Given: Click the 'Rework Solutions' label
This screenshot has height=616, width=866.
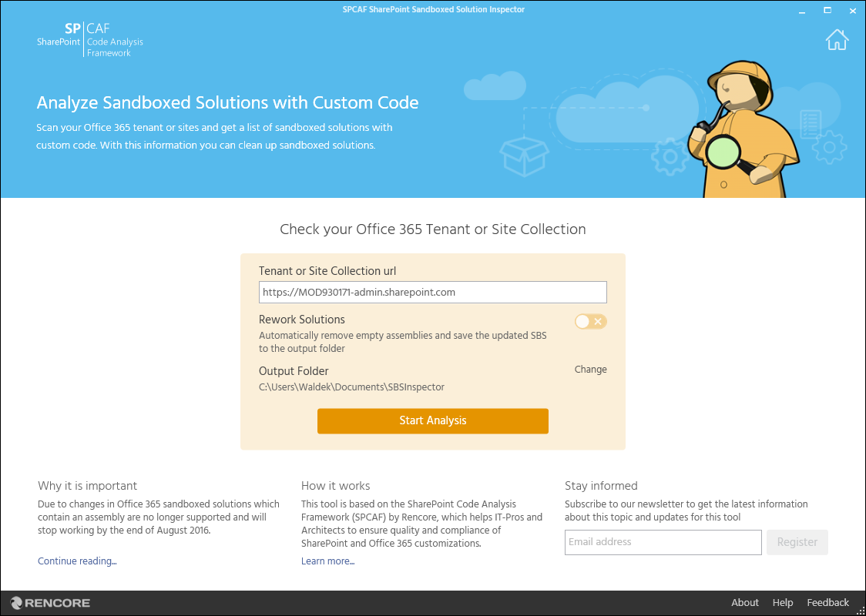Looking at the screenshot, I should 301,320.
